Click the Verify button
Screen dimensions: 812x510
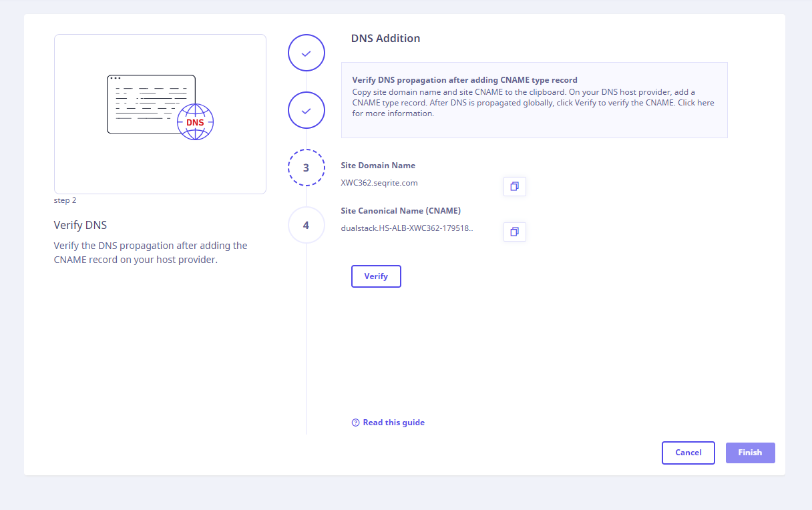click(x=376, y=276)
